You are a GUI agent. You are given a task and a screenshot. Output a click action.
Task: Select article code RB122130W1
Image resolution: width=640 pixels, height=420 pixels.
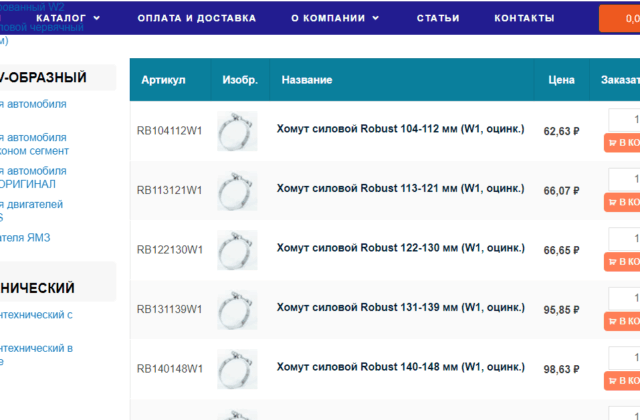pos(169,250)
